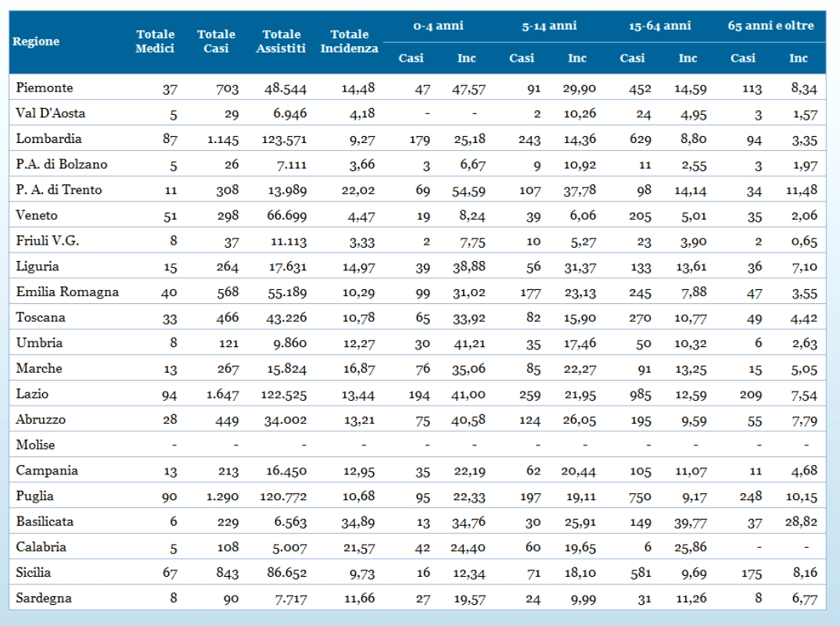Click the Lazio region name
This screenshot has height=626, width=840.
pyautogui.click(x=32, y=394)
